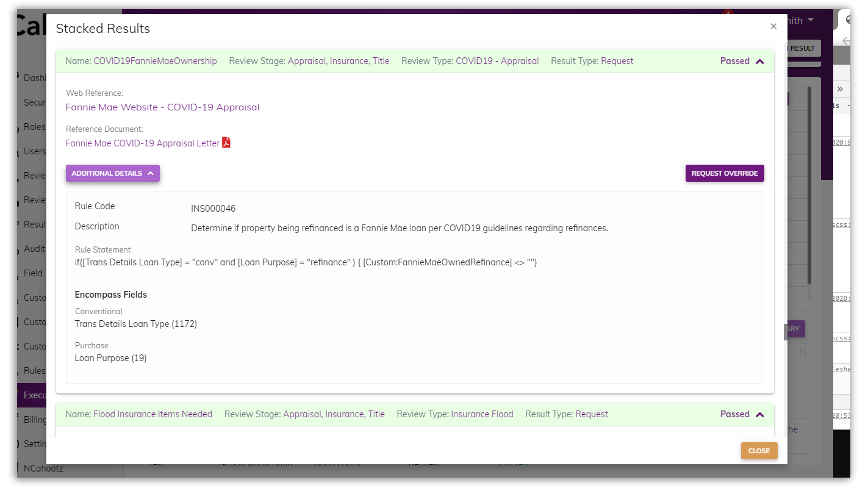This screenshot has height=488, width=868.
Task: Click the Flood Insurance Items Needed name
Action: [152, 414]
